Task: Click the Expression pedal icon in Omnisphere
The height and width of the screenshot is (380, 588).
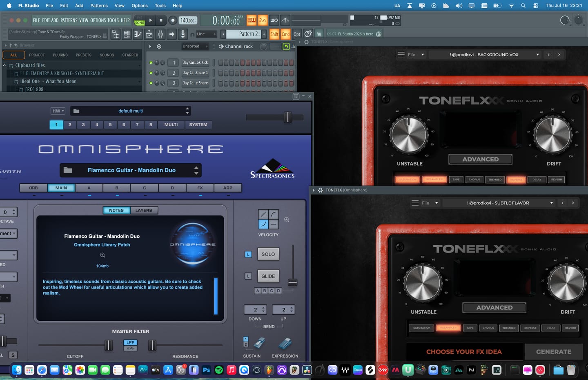Action: tap(285, 344)
